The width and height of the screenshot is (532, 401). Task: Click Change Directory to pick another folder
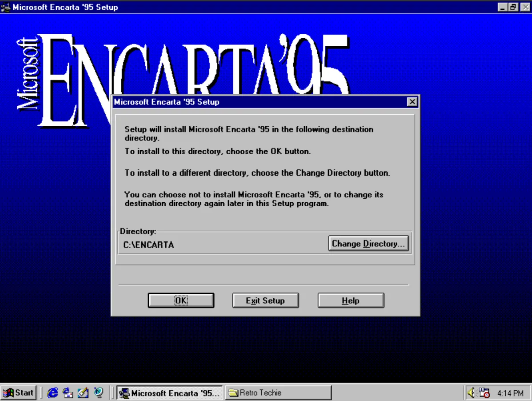pos(368,244)
